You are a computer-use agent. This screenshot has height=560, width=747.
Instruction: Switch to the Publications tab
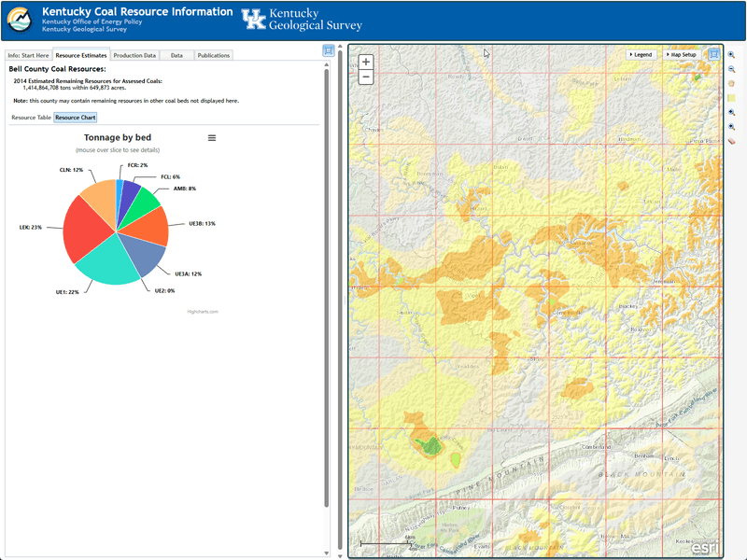tap(213, 55)
